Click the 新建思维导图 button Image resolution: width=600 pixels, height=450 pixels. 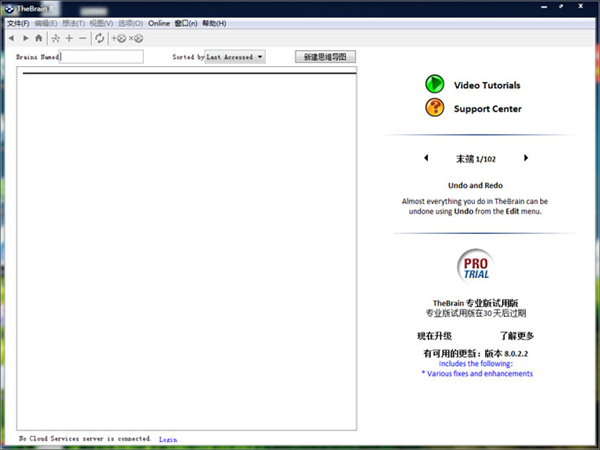[325, 57]
